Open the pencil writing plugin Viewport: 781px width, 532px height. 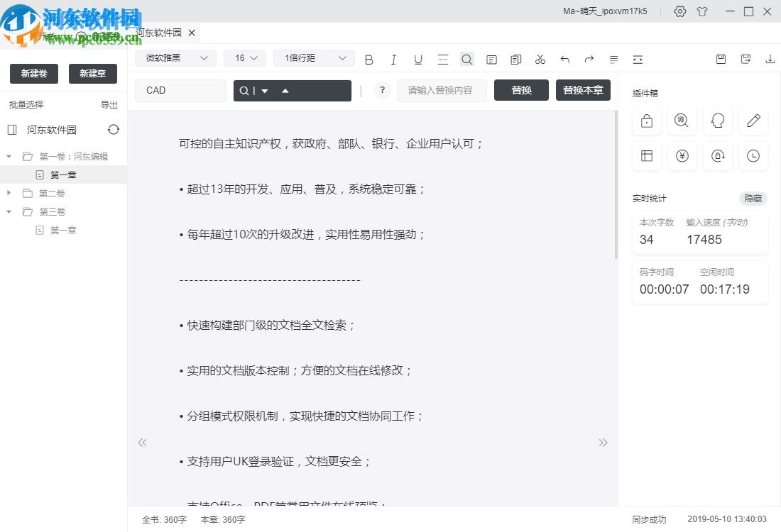tap(753, 121)
